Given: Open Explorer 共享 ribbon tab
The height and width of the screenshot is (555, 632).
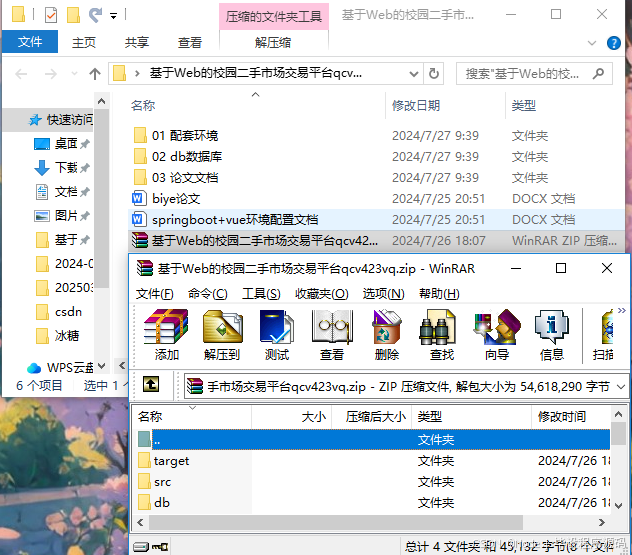Looking at the screenshot, I should 137,42.
